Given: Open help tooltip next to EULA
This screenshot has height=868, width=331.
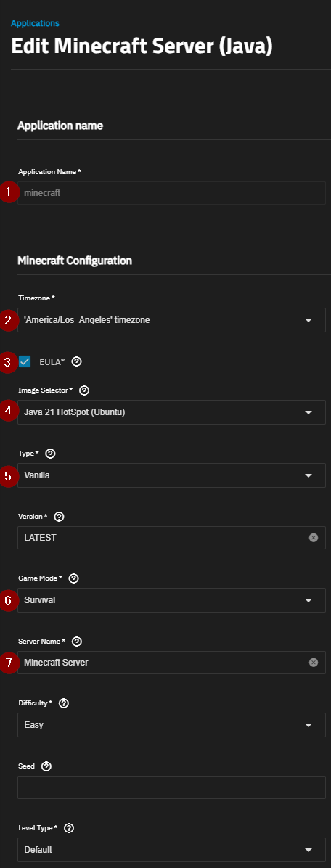Looking at the screenshot, I should pyautogui.click(x=77, y=362).
